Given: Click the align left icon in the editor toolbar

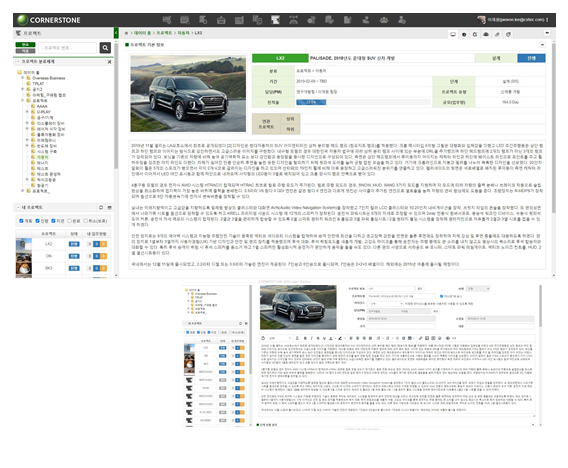Looking at the screenshot, I should [351, 338].
